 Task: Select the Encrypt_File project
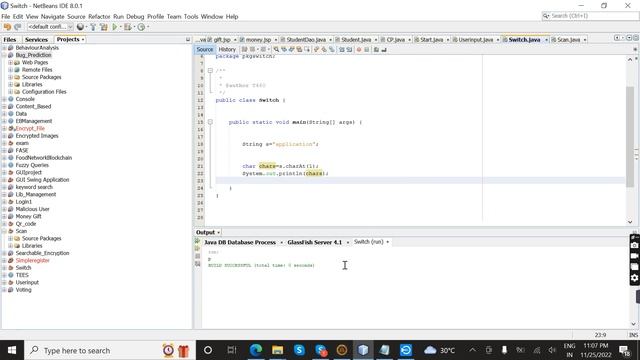30,129
